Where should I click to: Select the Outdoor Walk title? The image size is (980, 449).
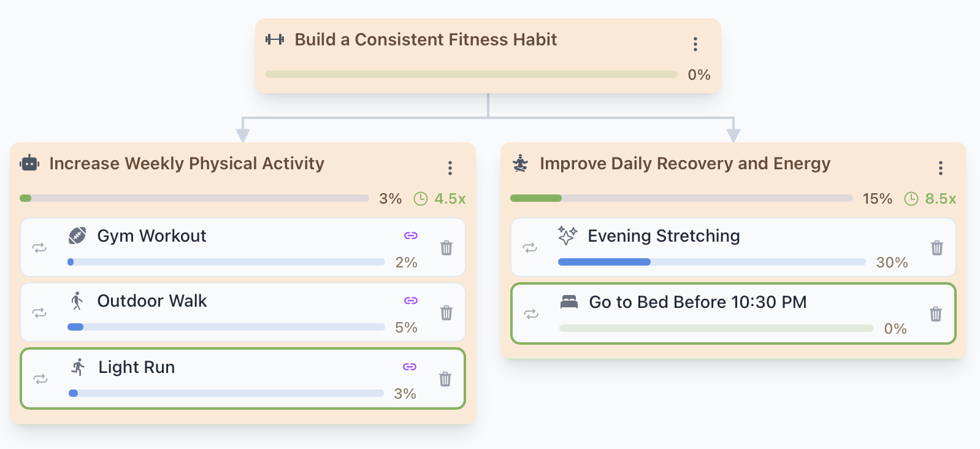coord(152,301)
